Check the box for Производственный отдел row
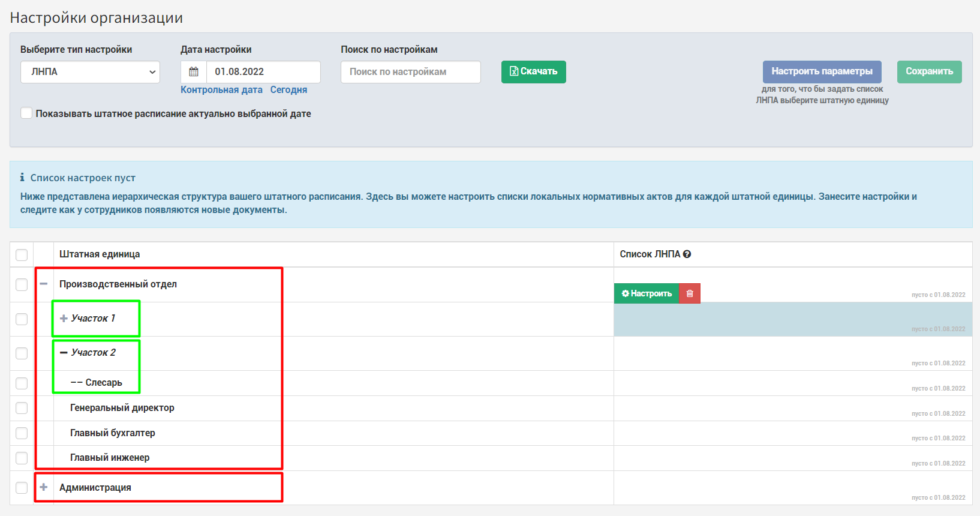The width and height of the screenshot is (980, 516). point(22,284)
